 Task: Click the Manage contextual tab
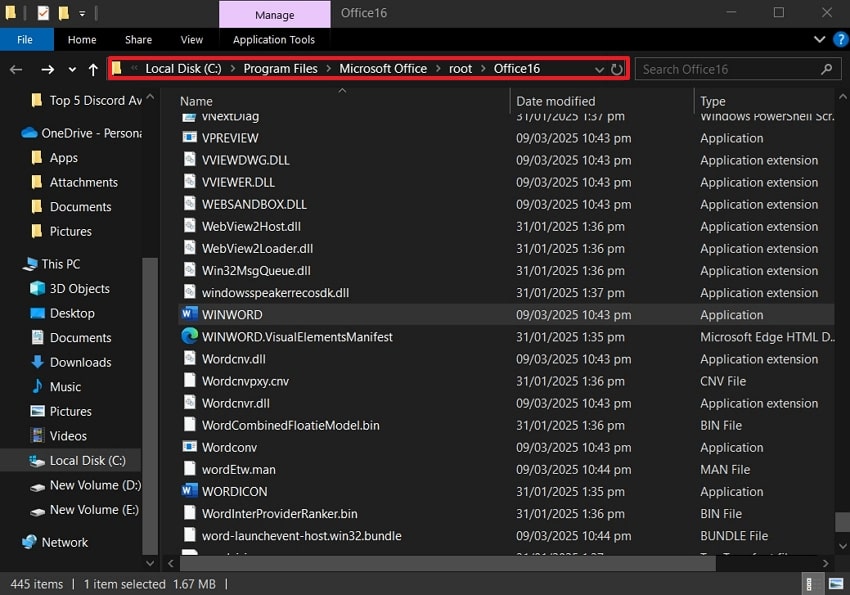point(275,15)
